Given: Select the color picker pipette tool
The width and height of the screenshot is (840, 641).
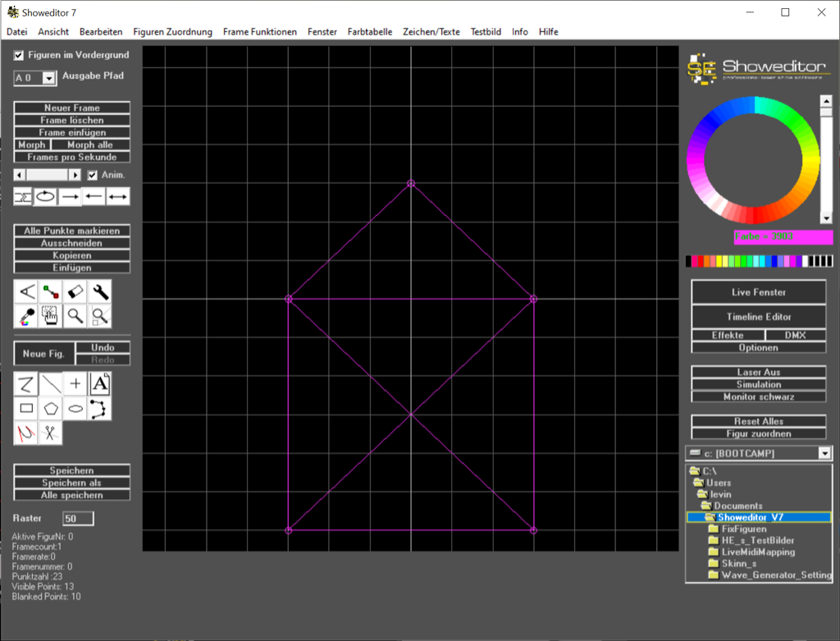Looking at the screenshot, I should click(x=26, y=315).
